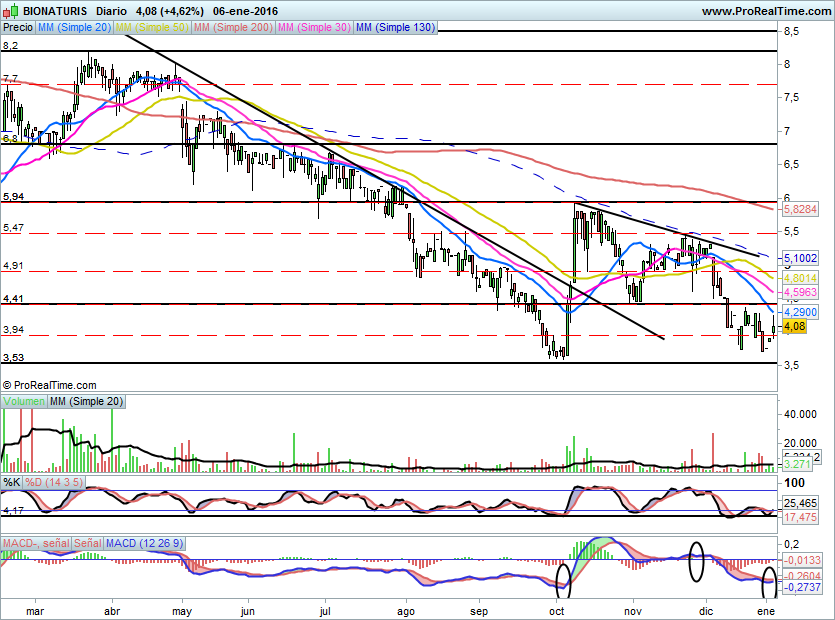Click the "4,41" level label
835x620 pixels.
pos(13,299)
